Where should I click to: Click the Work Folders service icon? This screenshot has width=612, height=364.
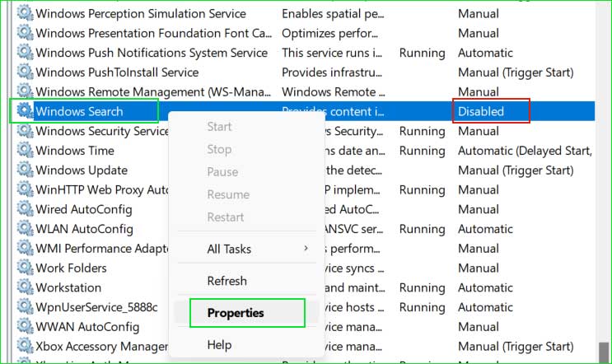[x=25, y=268]
